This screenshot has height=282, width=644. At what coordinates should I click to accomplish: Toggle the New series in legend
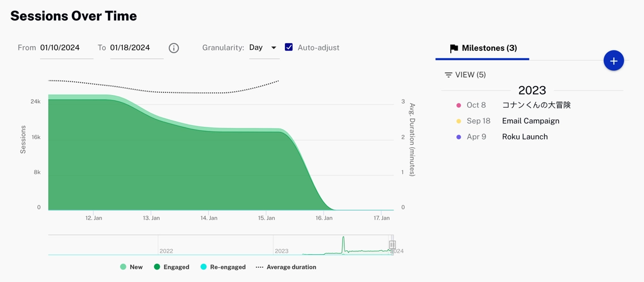pyautogui.click(x=131, y=267)
